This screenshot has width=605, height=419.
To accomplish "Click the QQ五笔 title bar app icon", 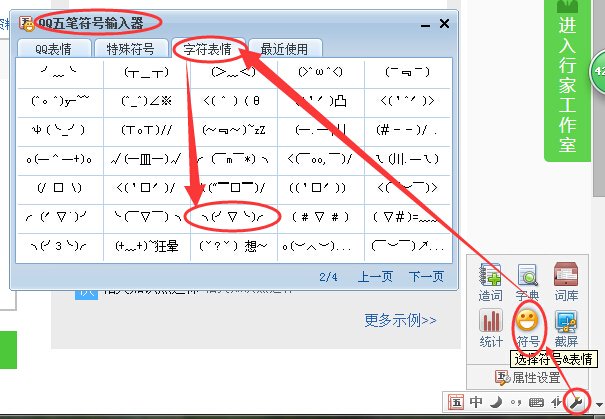I will [x=27, y=24].
